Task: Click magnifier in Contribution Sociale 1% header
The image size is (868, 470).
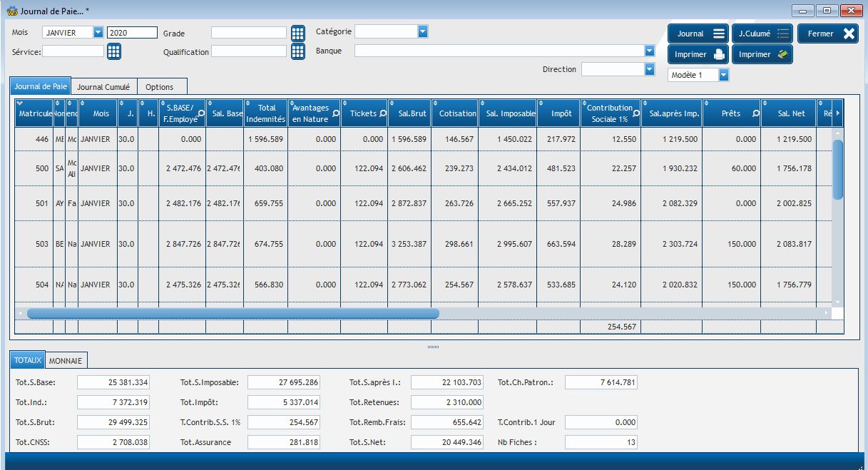Action: pyautogui.click(x=635, y=114)
